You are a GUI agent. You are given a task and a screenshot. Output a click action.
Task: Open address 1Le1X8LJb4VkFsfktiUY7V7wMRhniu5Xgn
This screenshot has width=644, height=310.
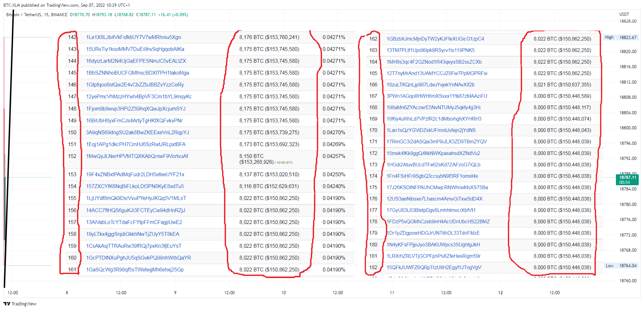click(133, 37)
